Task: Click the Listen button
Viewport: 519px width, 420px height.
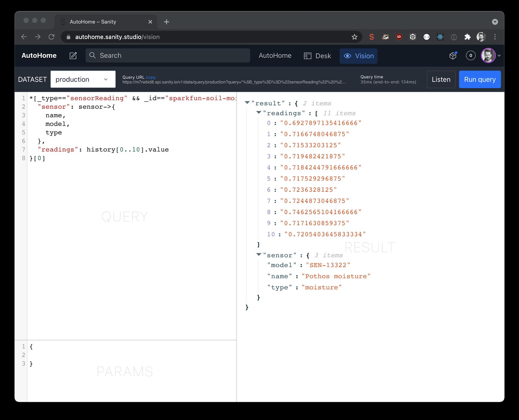Action: (441, 79)
